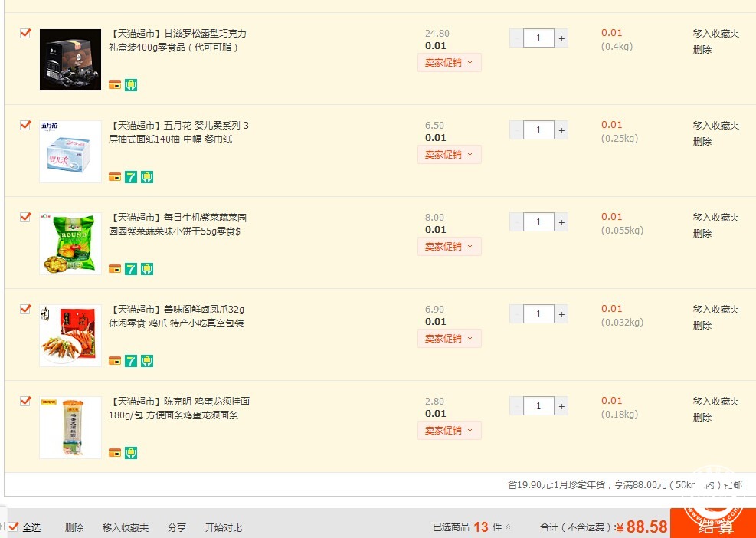Expand 卖家促销 dropdown for 凤爪 item
Viewport: 756px width, 538px height.
tap(450, 339)
